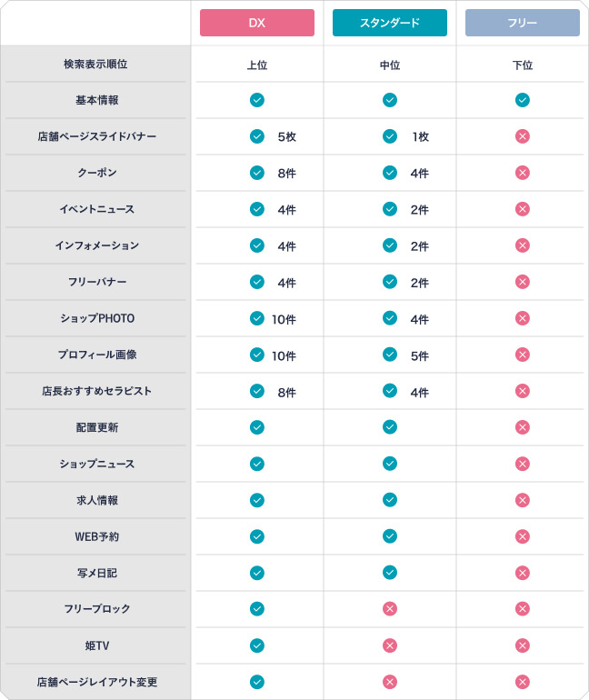Click the スタンダード checkmark for 配置更新
This screenshot has height=700, width=589.
point(390,427)
